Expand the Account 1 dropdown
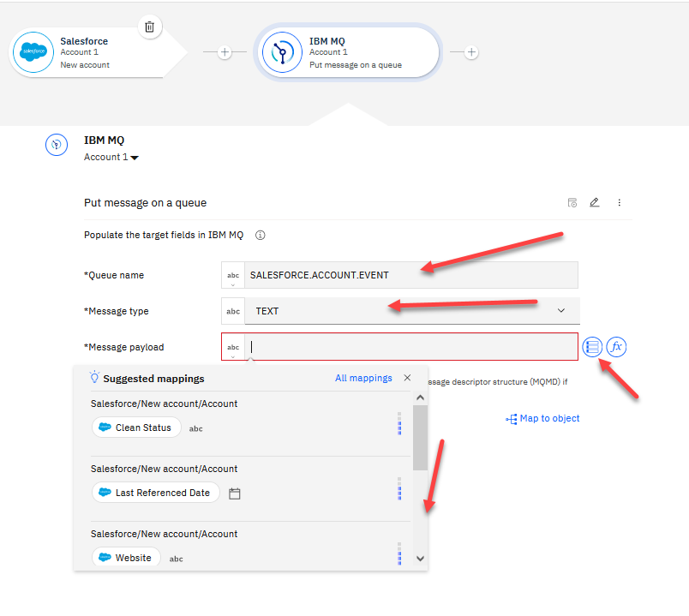689x616 pixels. 111,158
